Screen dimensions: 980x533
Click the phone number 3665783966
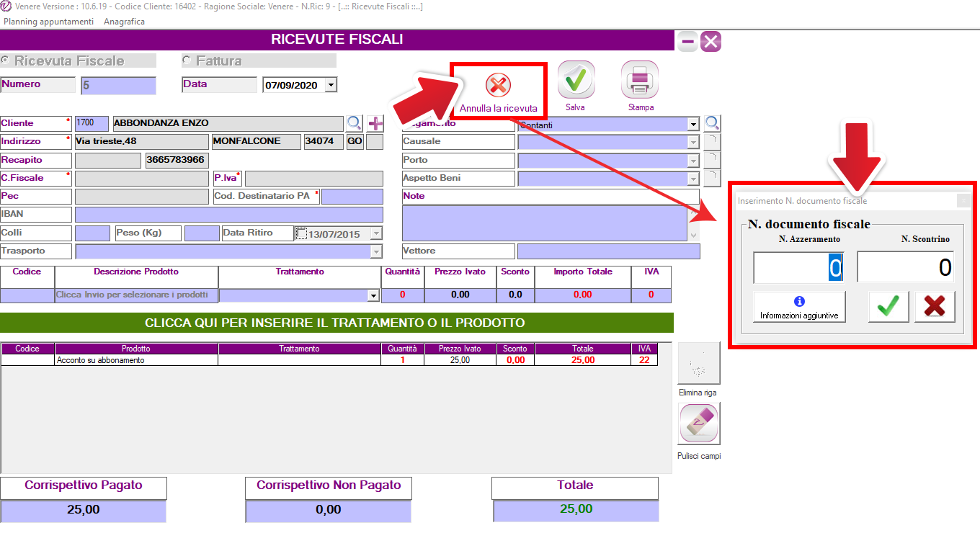click(177, 160)
